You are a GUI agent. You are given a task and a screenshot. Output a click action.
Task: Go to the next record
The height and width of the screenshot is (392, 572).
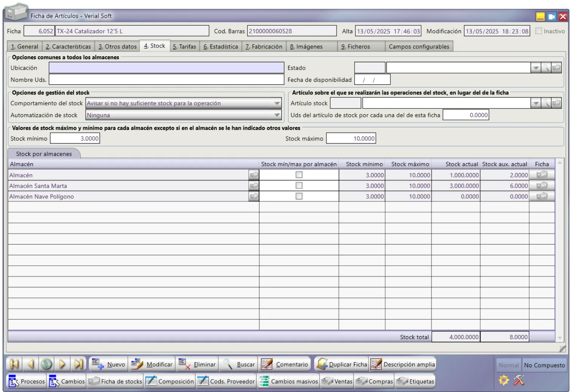click(x=62, y=364)
